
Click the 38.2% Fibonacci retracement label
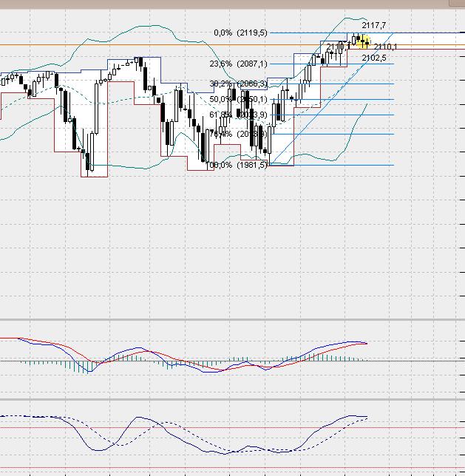pos(238,84)
